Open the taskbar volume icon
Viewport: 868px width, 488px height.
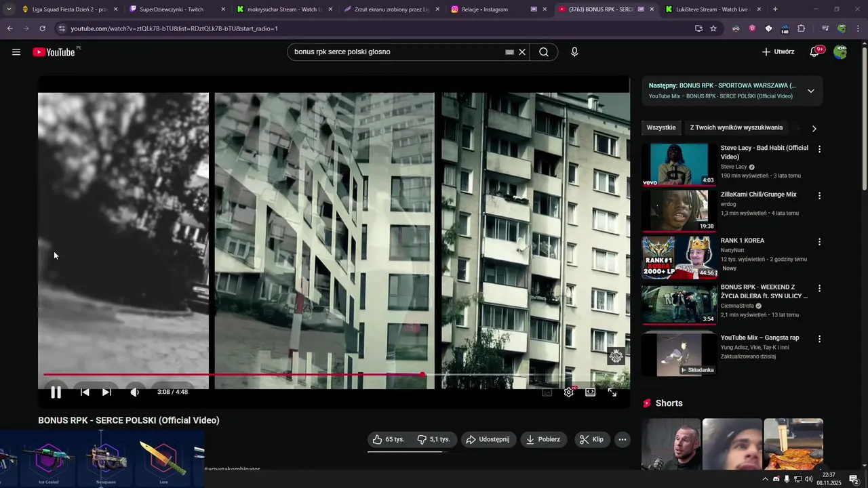pyautogui.click(x=808, y=479)
